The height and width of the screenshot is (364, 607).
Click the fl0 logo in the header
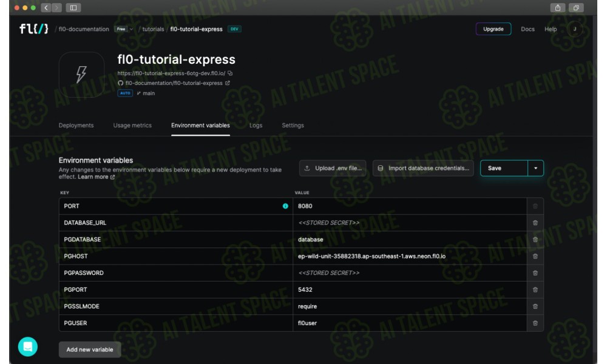pyautogui.click(x=33, y=29)
